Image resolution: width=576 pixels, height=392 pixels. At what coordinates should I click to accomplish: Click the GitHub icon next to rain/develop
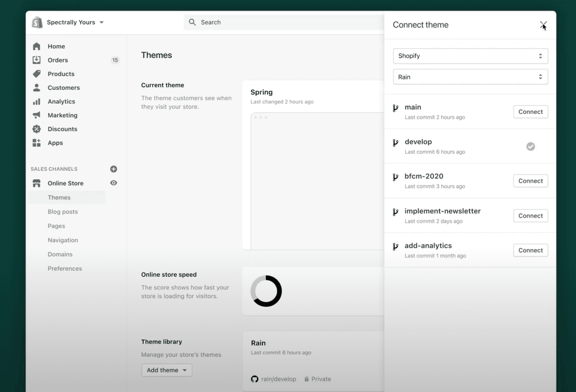(254, 379)
